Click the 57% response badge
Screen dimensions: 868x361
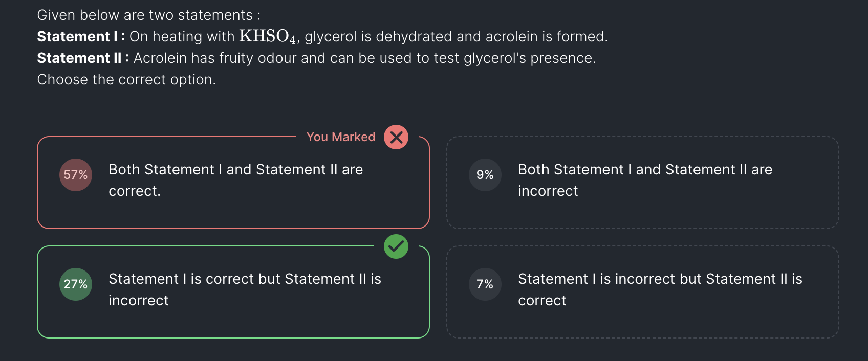coord(76,175)
